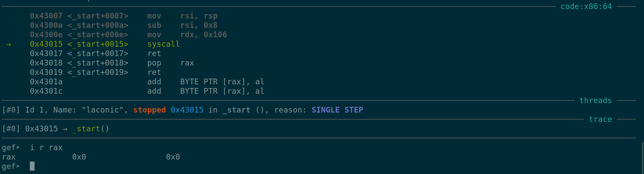This screenshot has width=644, height=174.
Task: Click the green current-instruction arrow marker
Action: tap(9, 44)
